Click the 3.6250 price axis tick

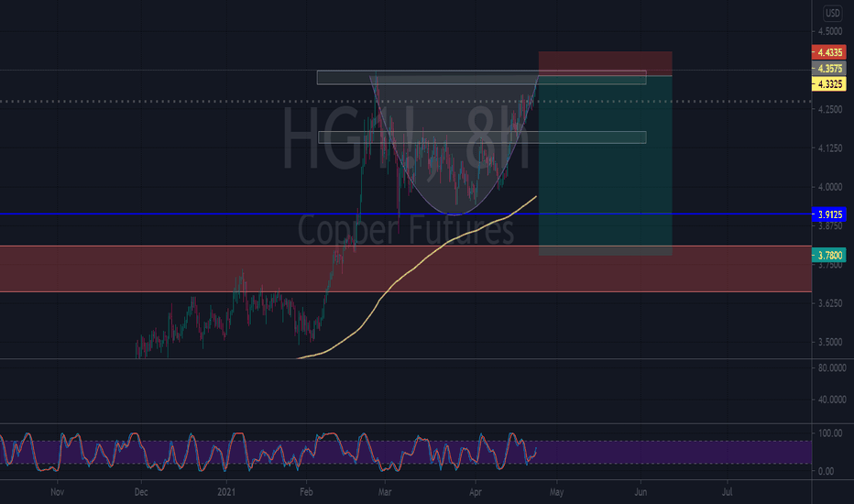[830, 303]
